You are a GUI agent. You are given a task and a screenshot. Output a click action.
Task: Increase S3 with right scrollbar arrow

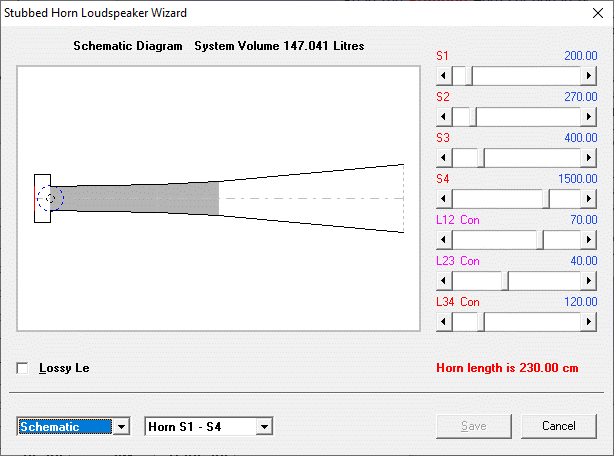click(589, 158)
